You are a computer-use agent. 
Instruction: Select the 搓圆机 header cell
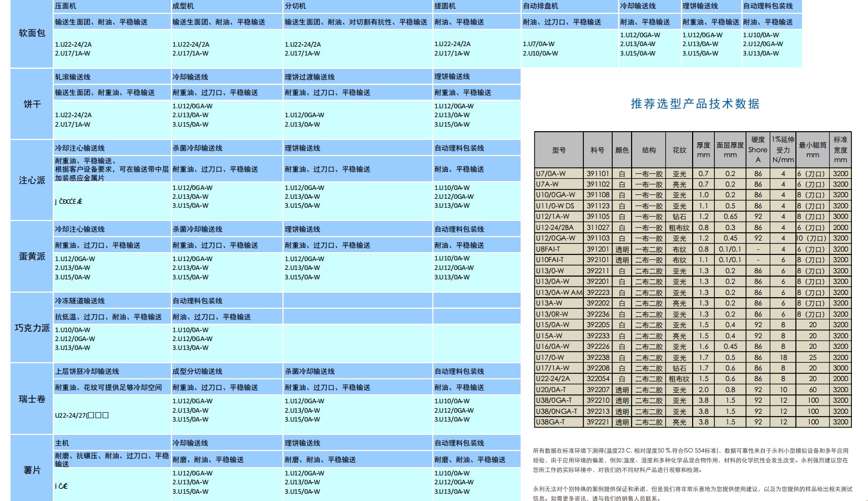point(445,6)
